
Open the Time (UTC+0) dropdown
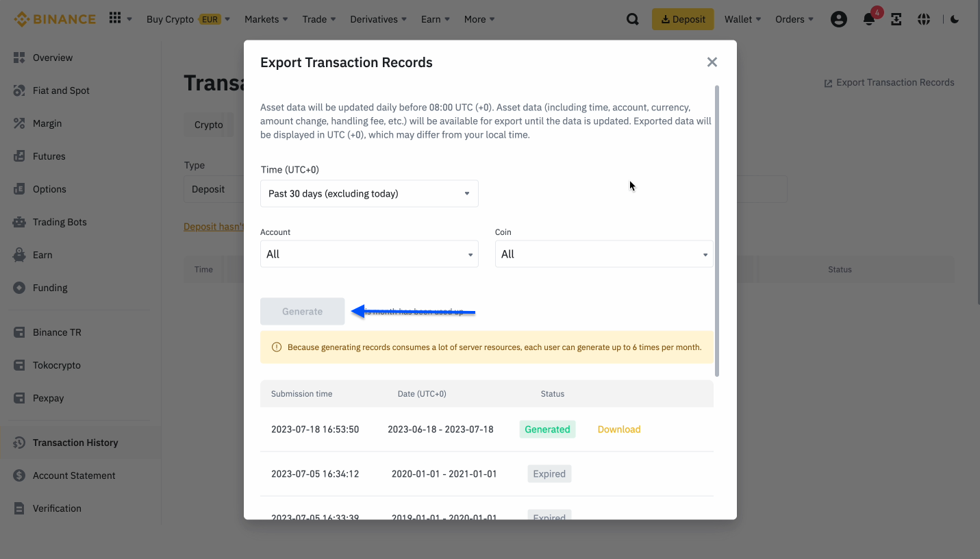point(369,193)
